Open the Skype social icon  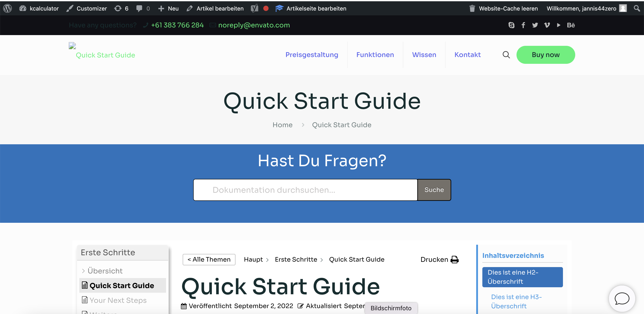pos(511,25)
